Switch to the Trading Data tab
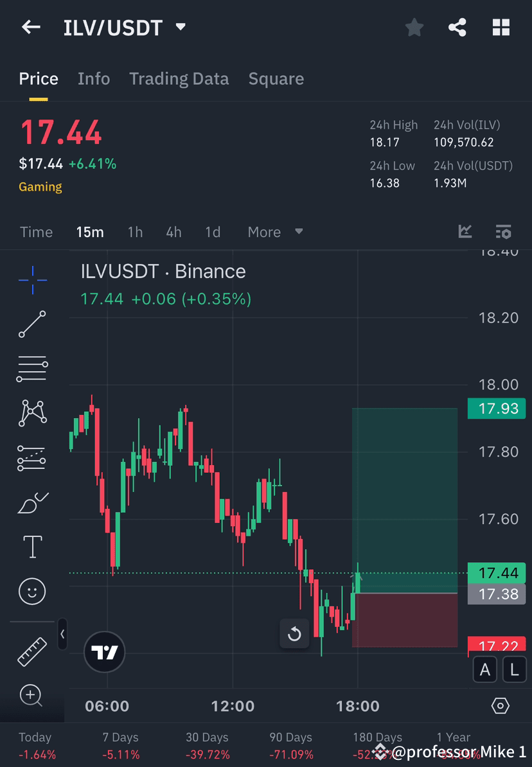Screen dimensions: 532x767 [x=179, y=78]
